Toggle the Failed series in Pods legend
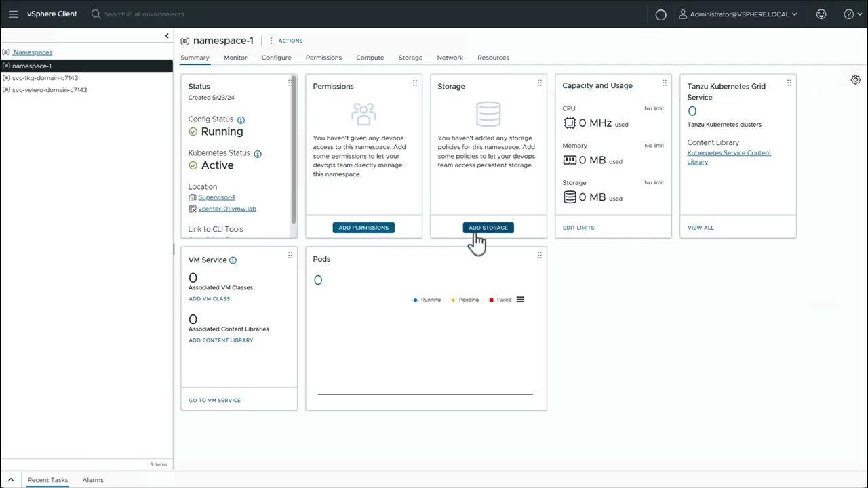The height and width of the screenshot is (488, 868). click(x=500, y=300)
